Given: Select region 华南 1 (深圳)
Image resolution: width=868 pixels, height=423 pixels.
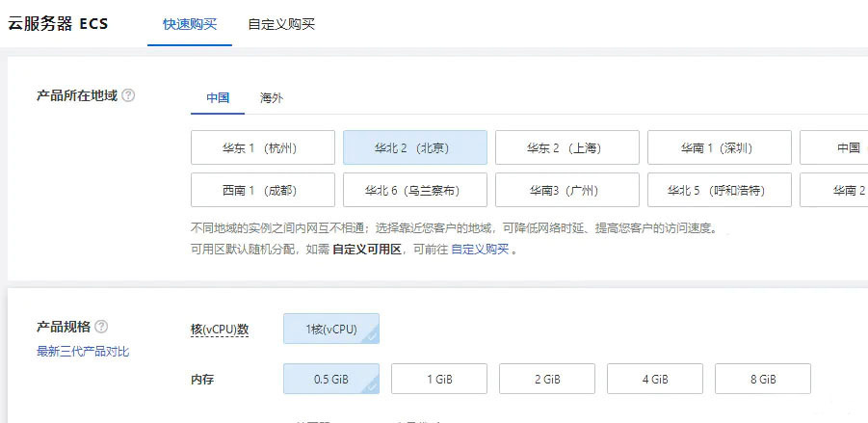Looking at the screenshot, I should (720, 148).
